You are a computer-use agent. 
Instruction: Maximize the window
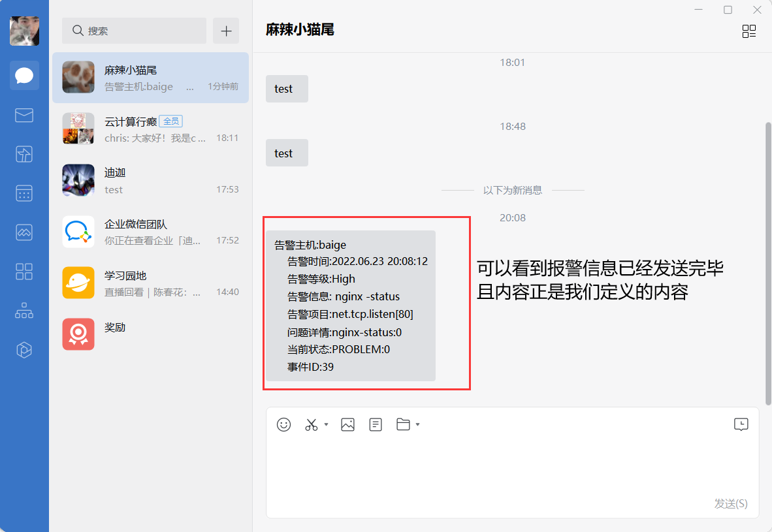coord(728,10)
